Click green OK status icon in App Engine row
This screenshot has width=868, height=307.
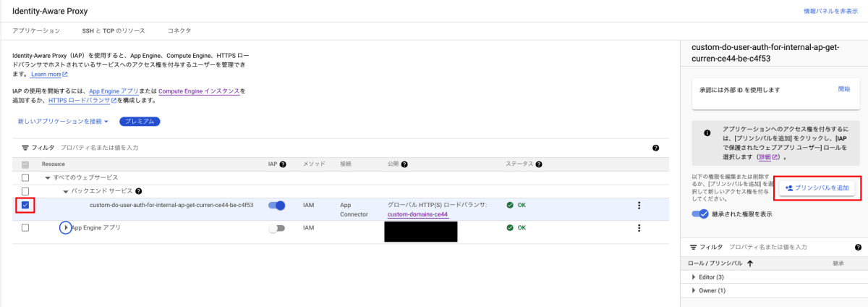coord(510,228)
